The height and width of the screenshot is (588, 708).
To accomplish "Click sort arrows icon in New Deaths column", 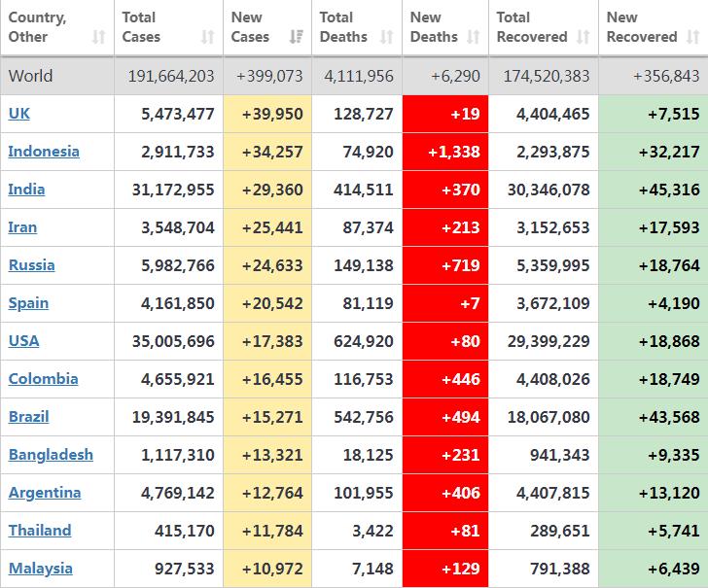I will pyautogui.click(x=474, y=37).
